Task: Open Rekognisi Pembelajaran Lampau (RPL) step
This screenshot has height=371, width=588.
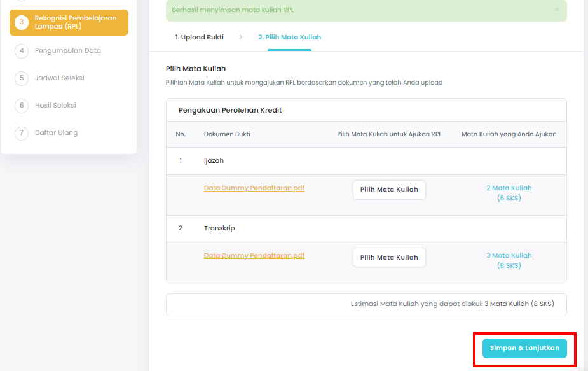Action: click(x=69, y=22)
